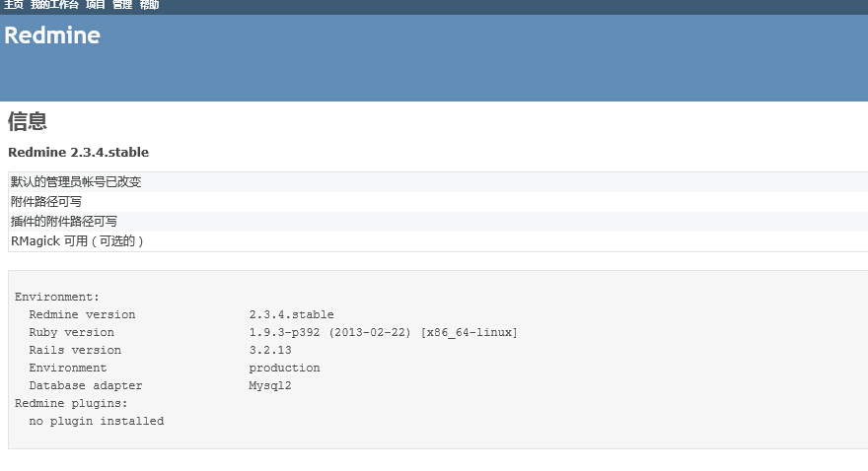Click the Redmine version label
The height and width of the screenshot is (471, 868).
82,314
